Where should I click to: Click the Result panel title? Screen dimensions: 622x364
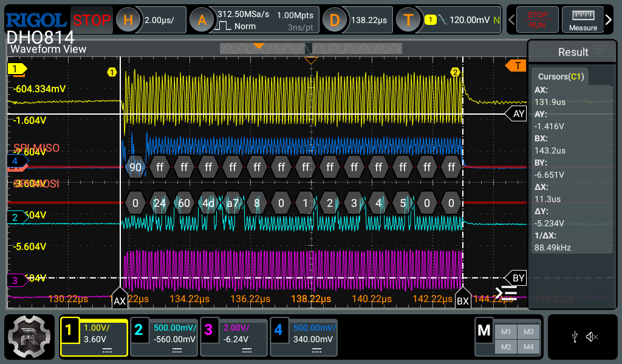pos(573,52)
